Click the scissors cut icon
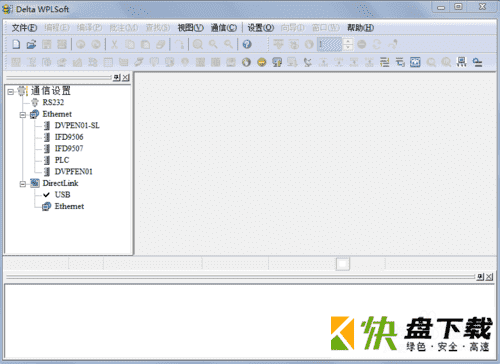Viewport: 500px width, 364px height. tap(114, 44)
